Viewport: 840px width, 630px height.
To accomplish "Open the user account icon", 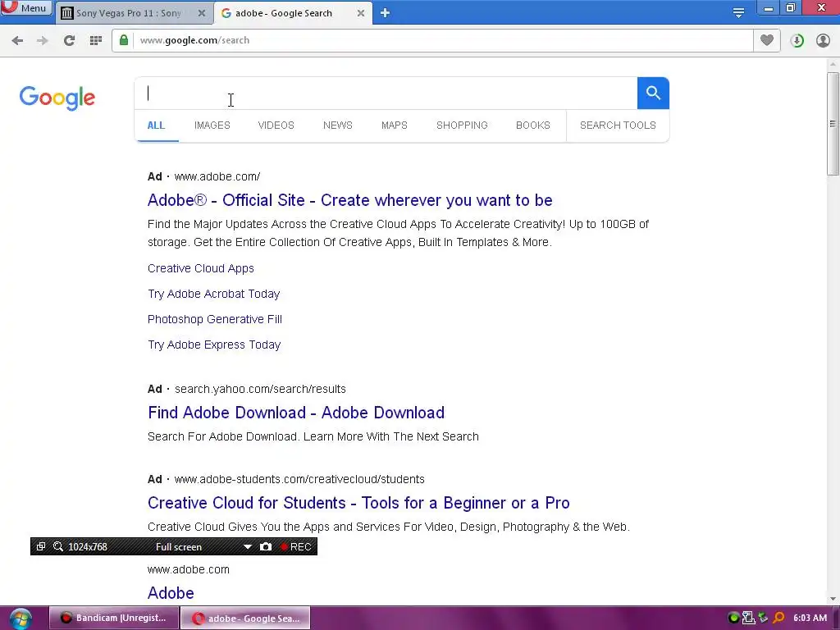I will point(823,40).
